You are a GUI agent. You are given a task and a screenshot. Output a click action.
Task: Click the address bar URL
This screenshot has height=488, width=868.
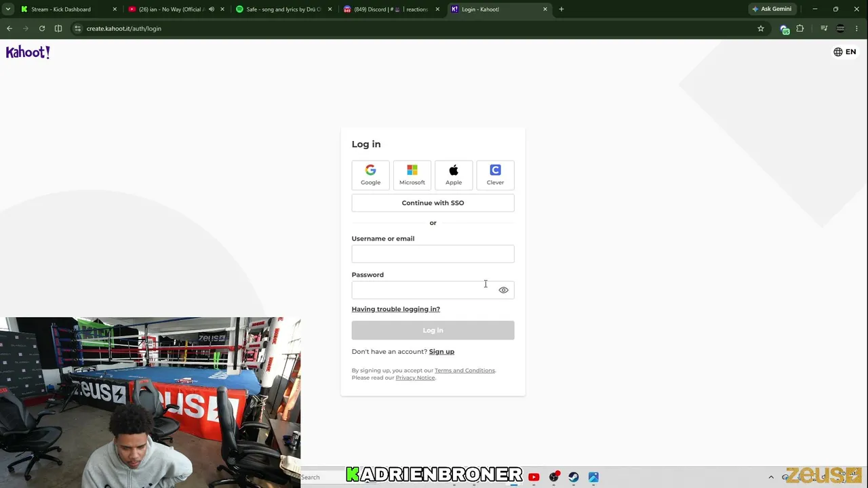pos(124,28)
